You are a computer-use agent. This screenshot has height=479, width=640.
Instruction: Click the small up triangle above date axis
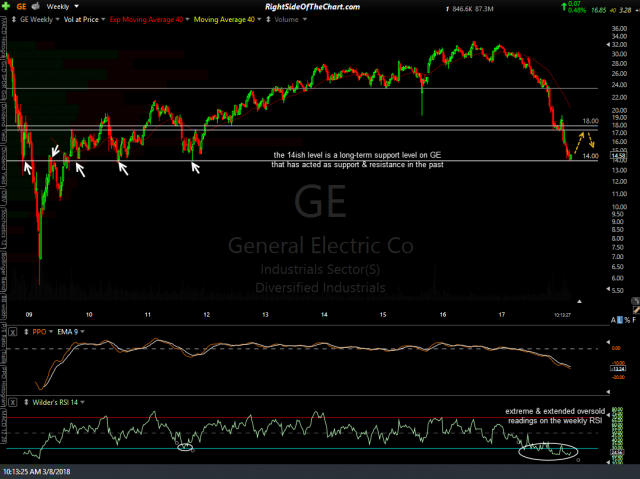(x=579, y=302)
